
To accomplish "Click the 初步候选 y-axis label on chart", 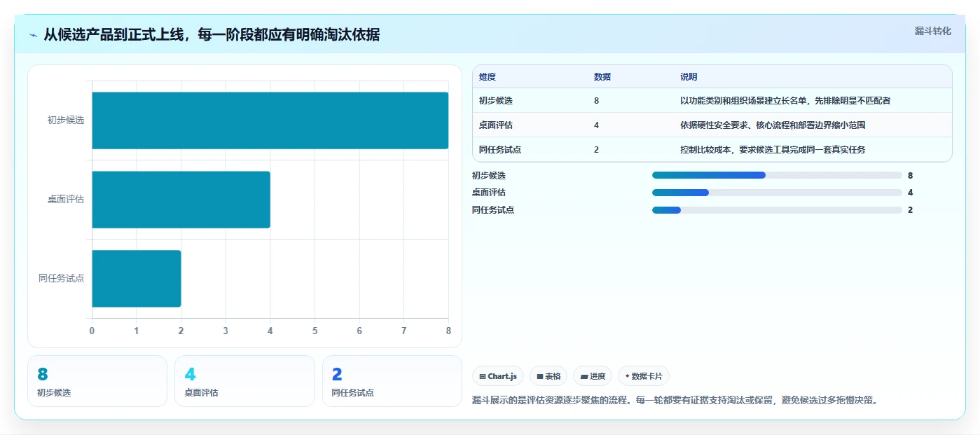I will coord(66,120).
